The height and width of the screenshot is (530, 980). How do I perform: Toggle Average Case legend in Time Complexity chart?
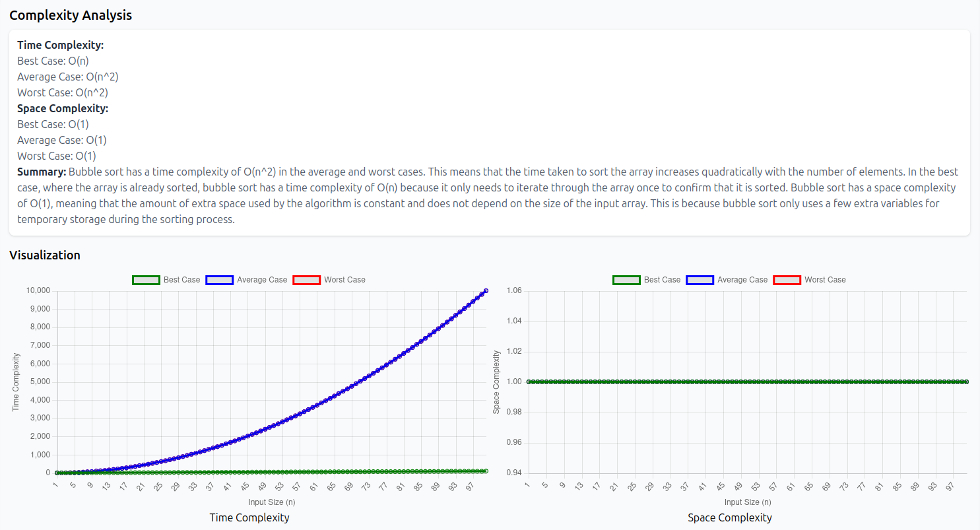247,280
